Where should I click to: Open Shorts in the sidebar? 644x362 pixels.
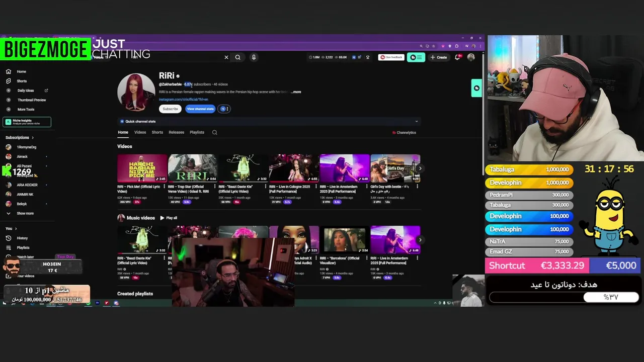[x=21, y=81]
